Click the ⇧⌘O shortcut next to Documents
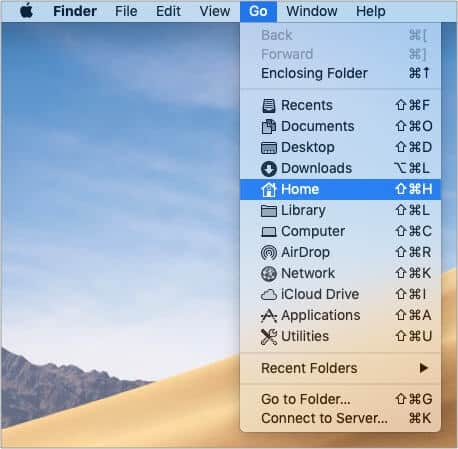Image resolution: width=458 pixels, height=449 pixels. point(414,126)
